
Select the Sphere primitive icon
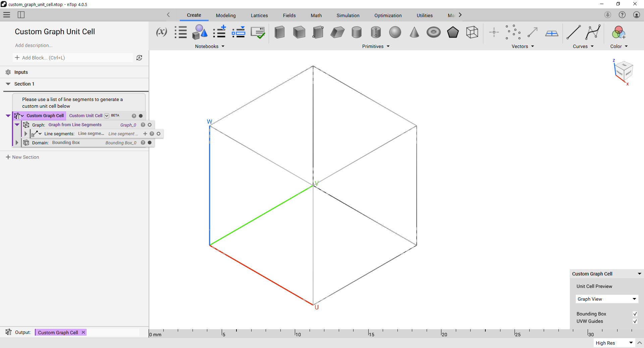tap(395, 32)
